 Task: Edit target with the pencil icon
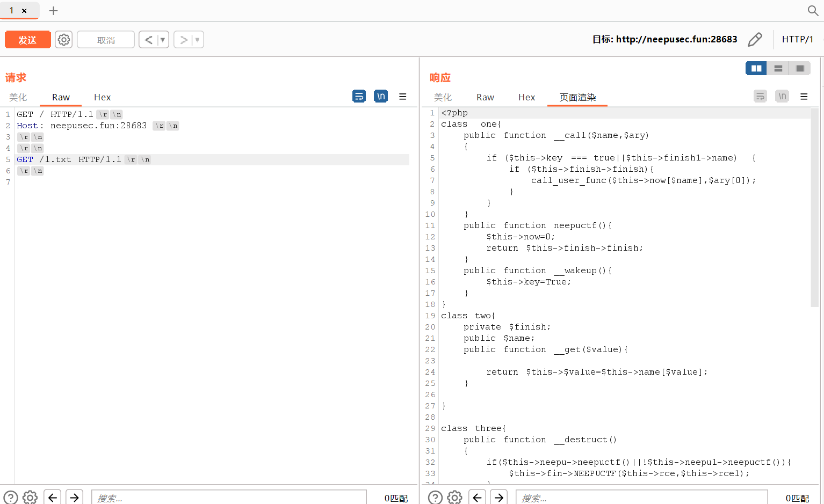pos(755,39)
